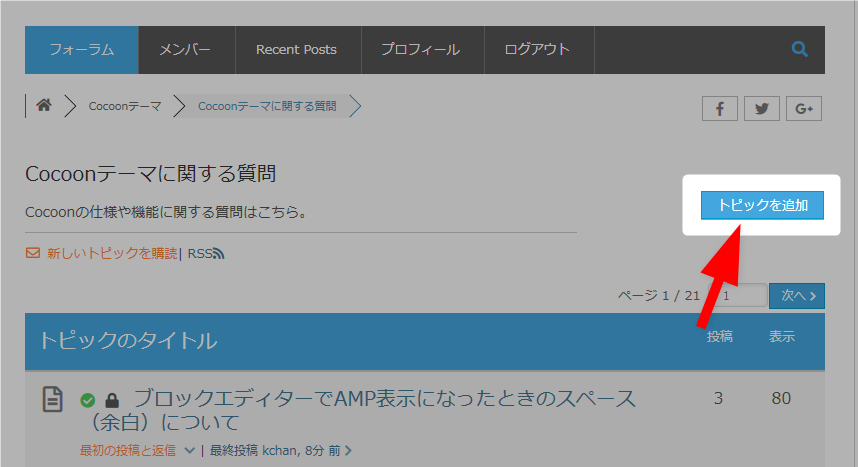Click the 表示 column header
The height and width of the screenshot is (467, 858).
[x=782, y=337]
